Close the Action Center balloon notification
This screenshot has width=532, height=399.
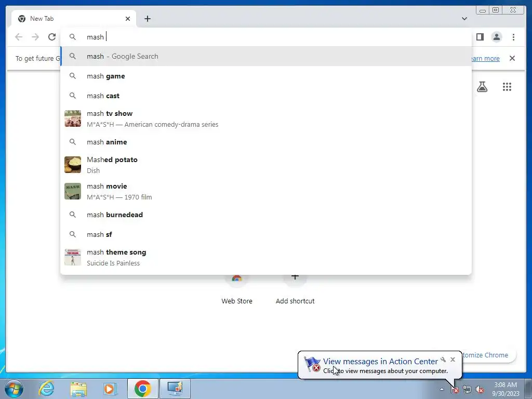(x=453, y=360)
